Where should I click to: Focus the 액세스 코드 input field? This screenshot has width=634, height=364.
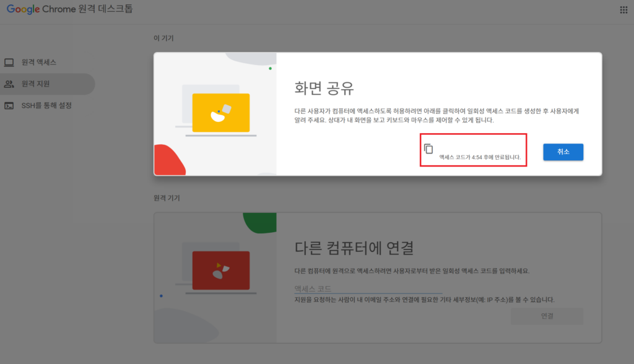pos(368,288)
